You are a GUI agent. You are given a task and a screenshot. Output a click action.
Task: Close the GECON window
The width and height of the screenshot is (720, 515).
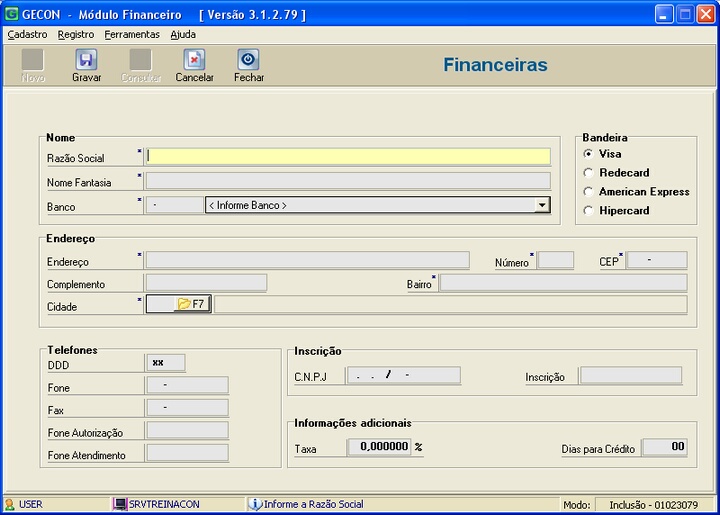706,15
